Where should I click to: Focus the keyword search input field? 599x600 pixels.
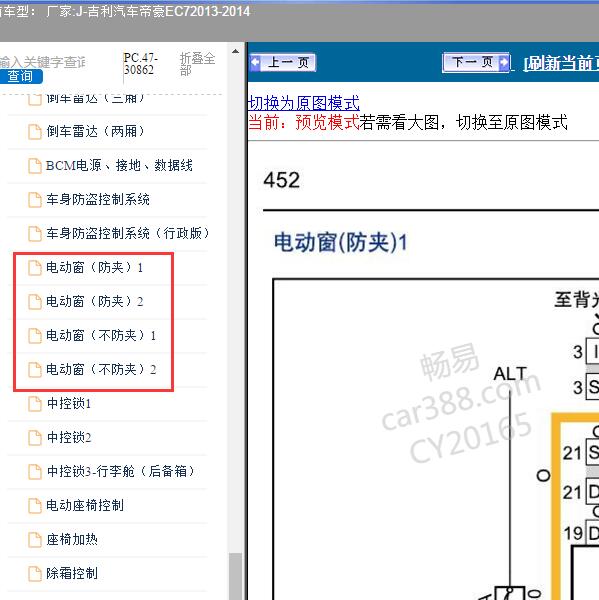coord(42,62)
